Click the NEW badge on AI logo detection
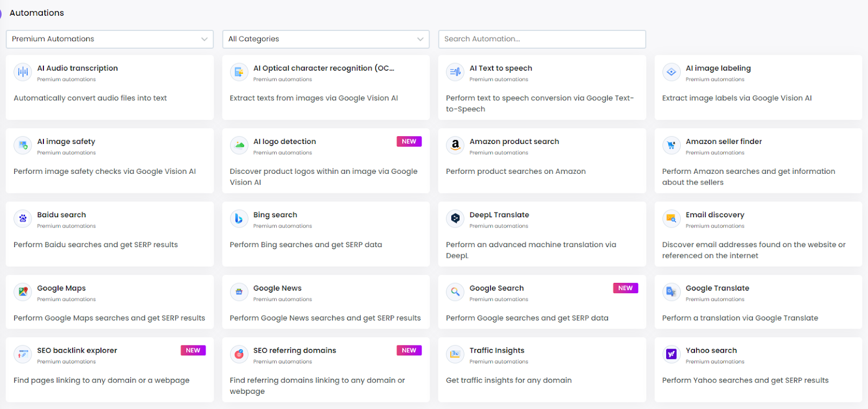 [x=409, y=142]
